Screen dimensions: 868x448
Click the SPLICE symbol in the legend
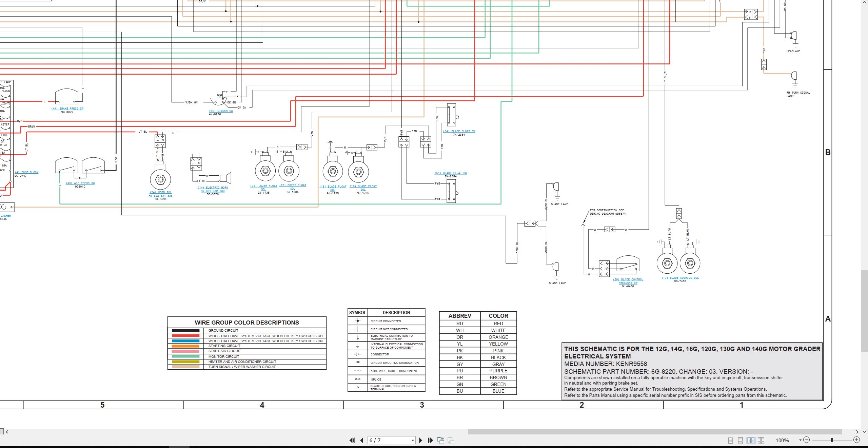(x=358, y=379)
